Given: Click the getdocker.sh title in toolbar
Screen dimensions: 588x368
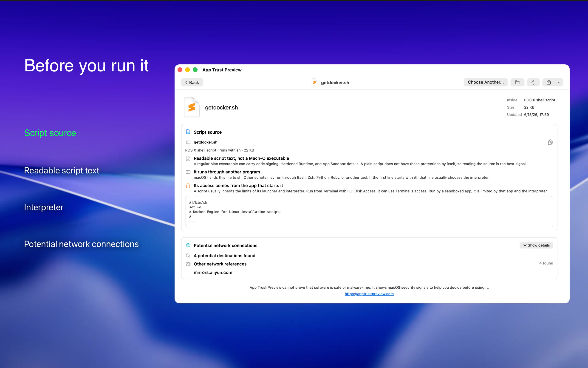Looking at the screenshot, I should coord(335,83).
